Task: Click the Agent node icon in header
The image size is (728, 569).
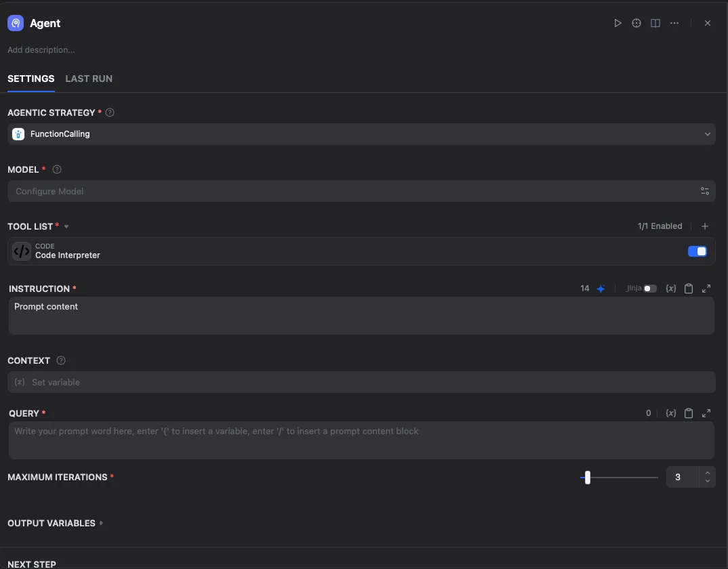Action: coord(15,22)
